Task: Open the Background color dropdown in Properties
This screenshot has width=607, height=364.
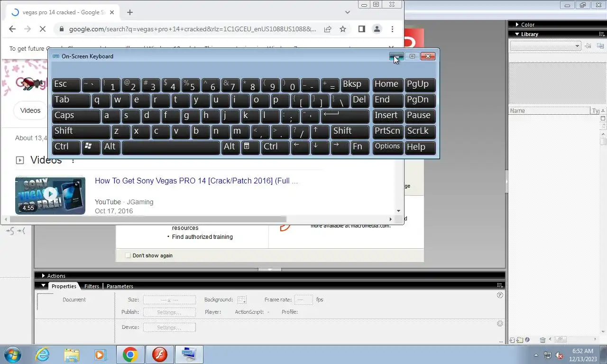Action: (242, 300)
